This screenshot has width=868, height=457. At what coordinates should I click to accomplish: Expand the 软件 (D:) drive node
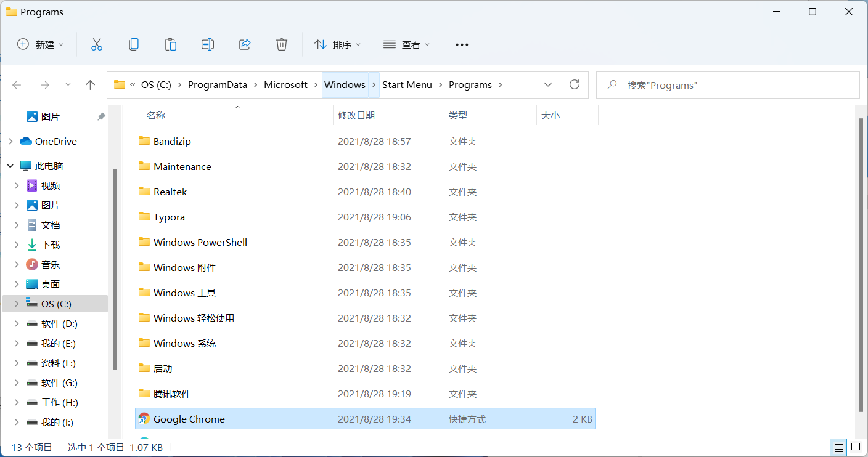tap(17, 323)
